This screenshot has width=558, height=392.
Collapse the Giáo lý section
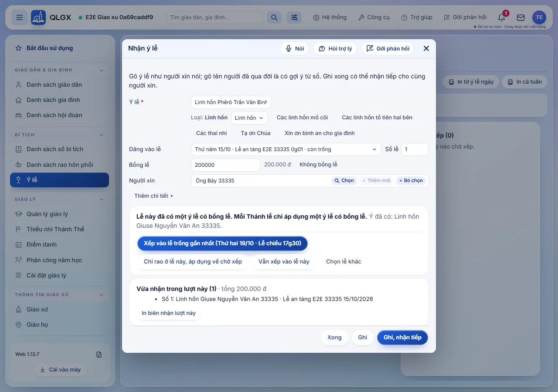(x=59, y=199)
